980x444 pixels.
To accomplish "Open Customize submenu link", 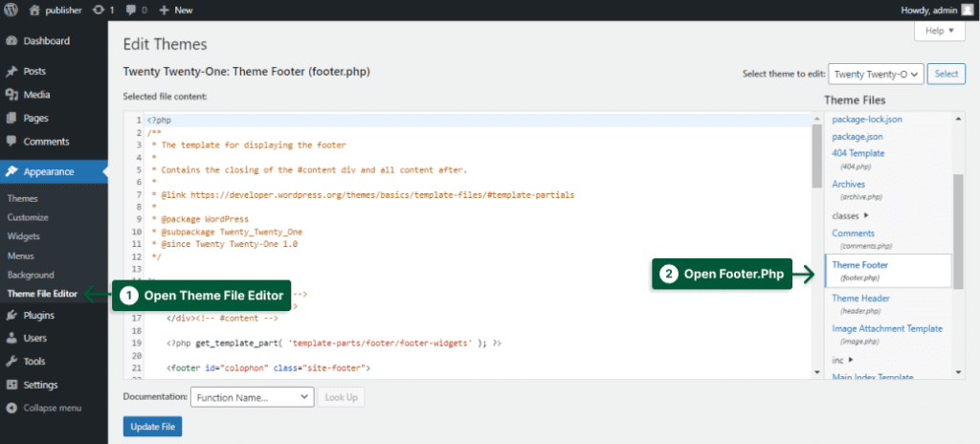I will click(x=28, y=217).
